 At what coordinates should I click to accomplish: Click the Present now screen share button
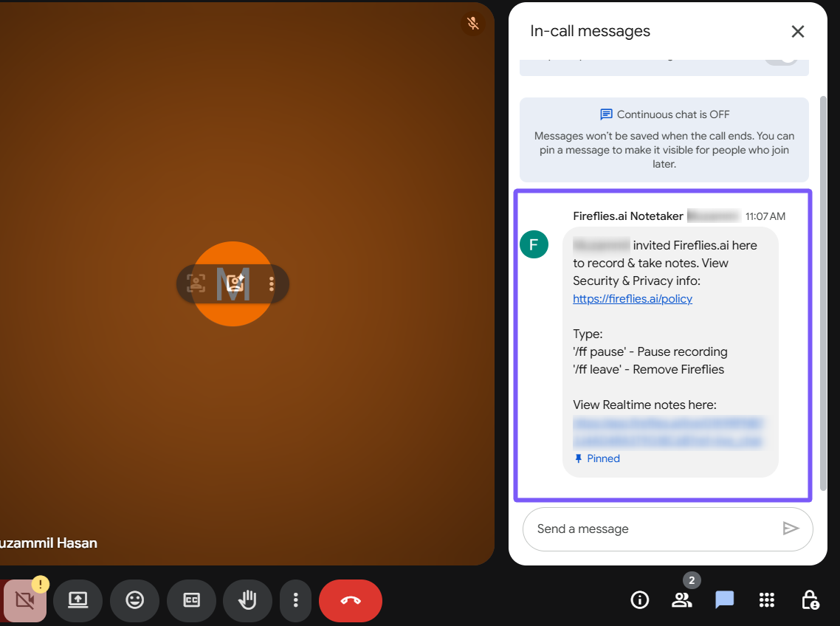coord(78,600)
